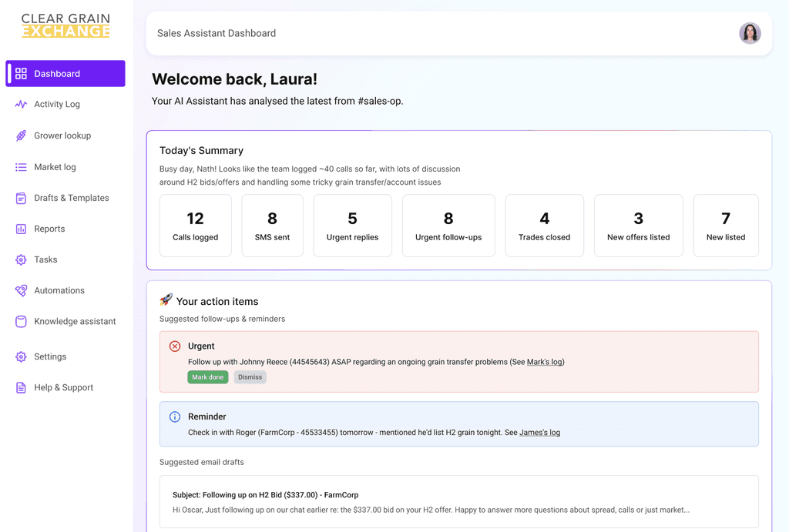This screenshot has width=789, height=532.
Task: Click the Dashboard grid icon
Action: pyautogui.click(x=21, y=73)
